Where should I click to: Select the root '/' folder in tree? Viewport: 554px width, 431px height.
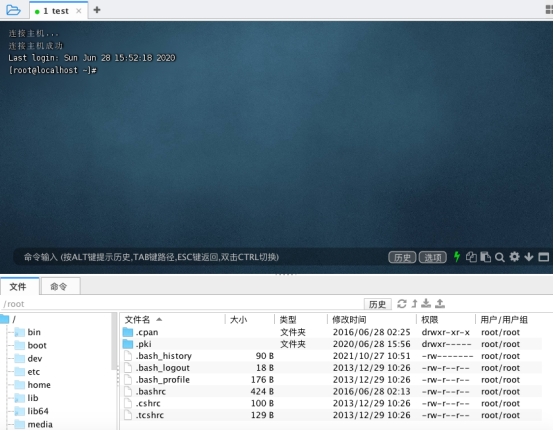[8, 319]
